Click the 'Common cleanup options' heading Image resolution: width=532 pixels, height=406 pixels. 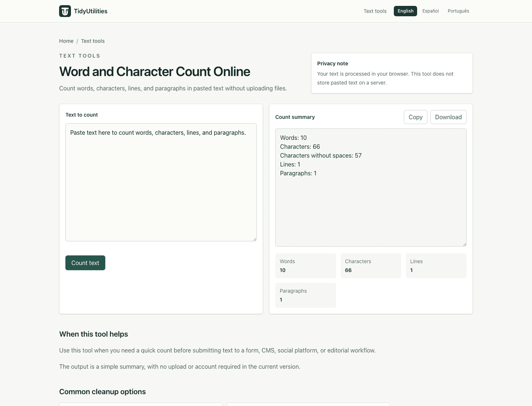point(102,392)
